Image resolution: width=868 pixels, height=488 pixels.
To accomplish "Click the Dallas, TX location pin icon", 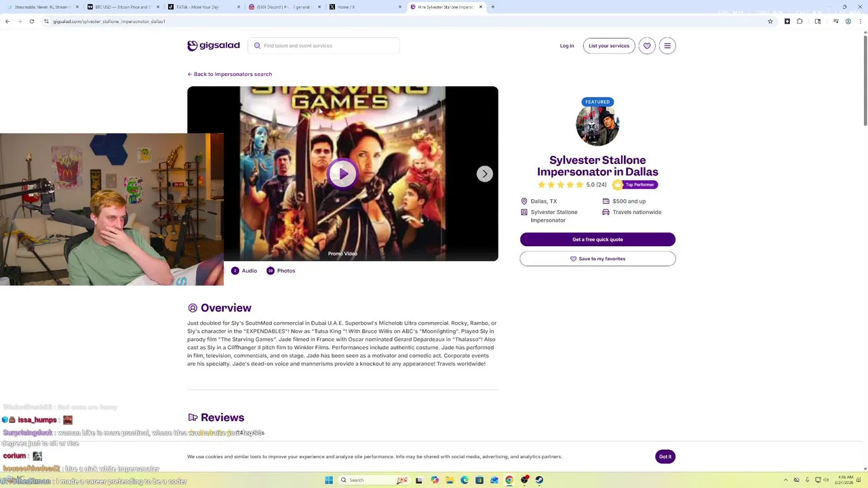I will 524,201.
